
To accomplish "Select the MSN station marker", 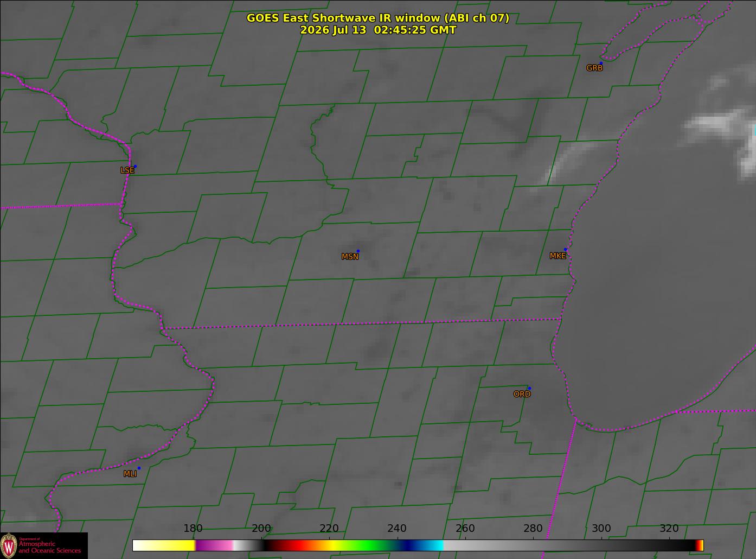I will tap(358, 251).
